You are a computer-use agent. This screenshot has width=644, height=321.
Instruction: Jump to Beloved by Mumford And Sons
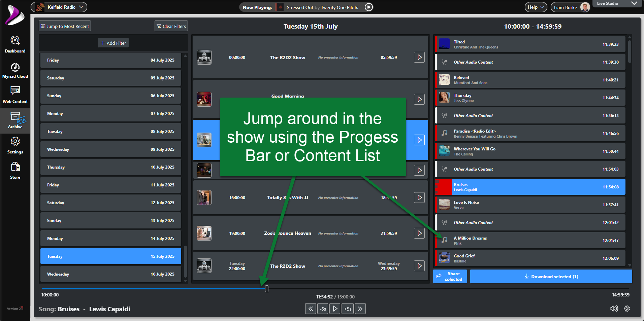click(x=530, y=80)
